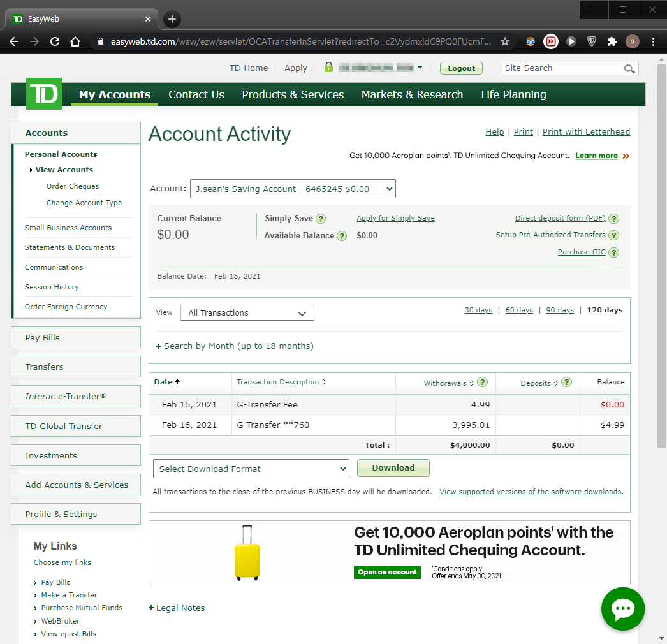Show transactions for 30 days
This screenshot has height=644, width=667.
pos(478,310)
